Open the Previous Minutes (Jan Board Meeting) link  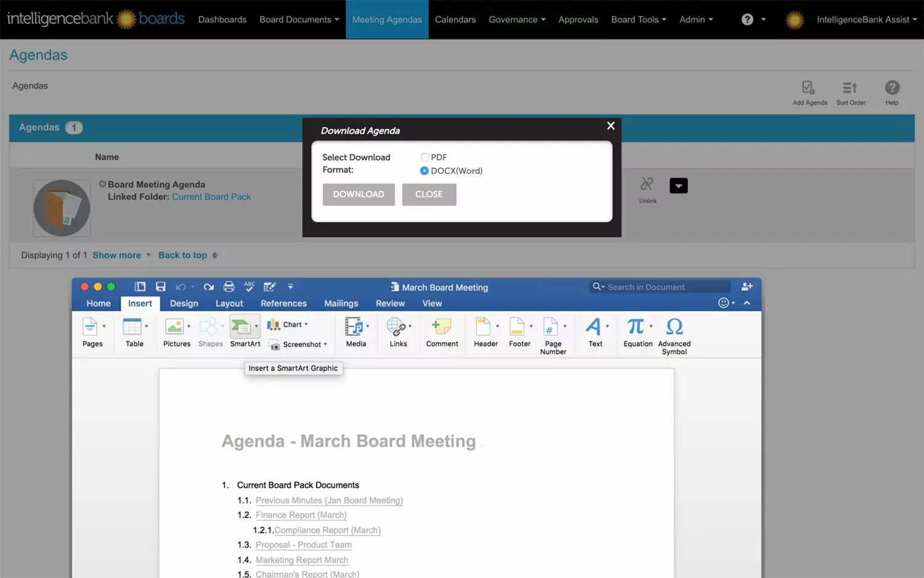point(330,500)
